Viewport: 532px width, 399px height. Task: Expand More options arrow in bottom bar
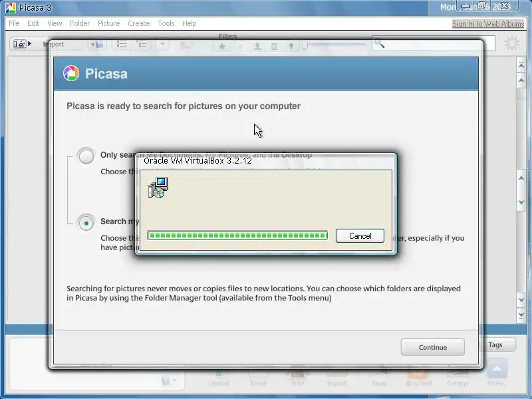[497, 370]
